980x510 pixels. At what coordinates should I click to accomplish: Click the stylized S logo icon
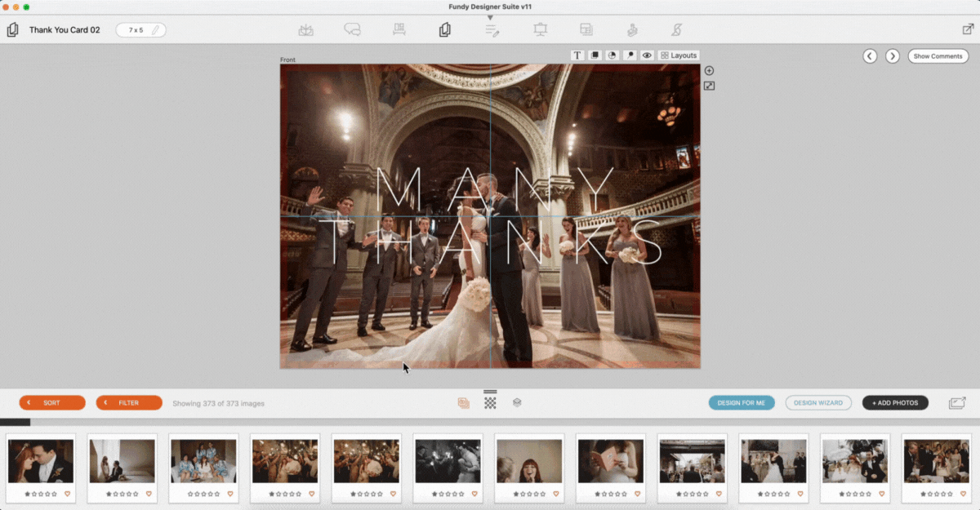(676, 30)
